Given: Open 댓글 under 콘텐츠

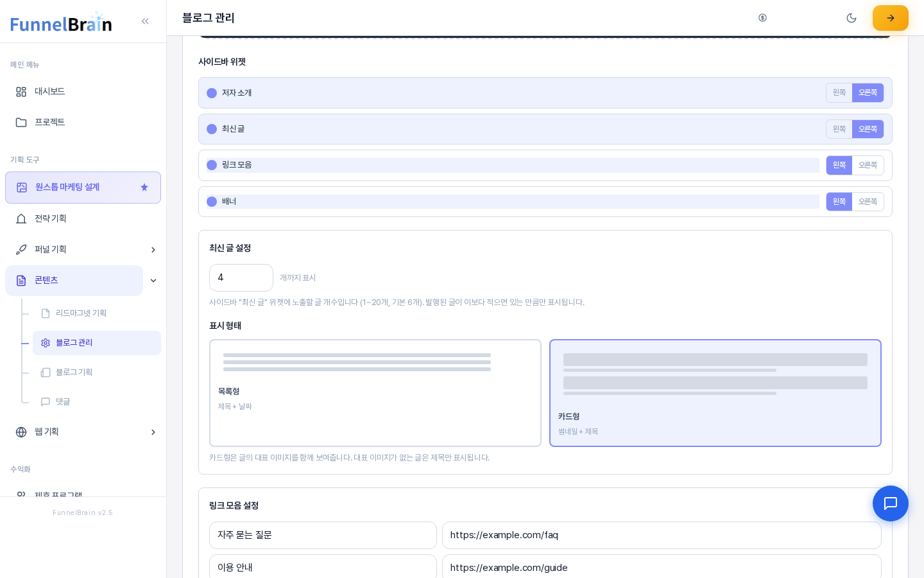Looking at the screenshot, I should coord(97,402).
